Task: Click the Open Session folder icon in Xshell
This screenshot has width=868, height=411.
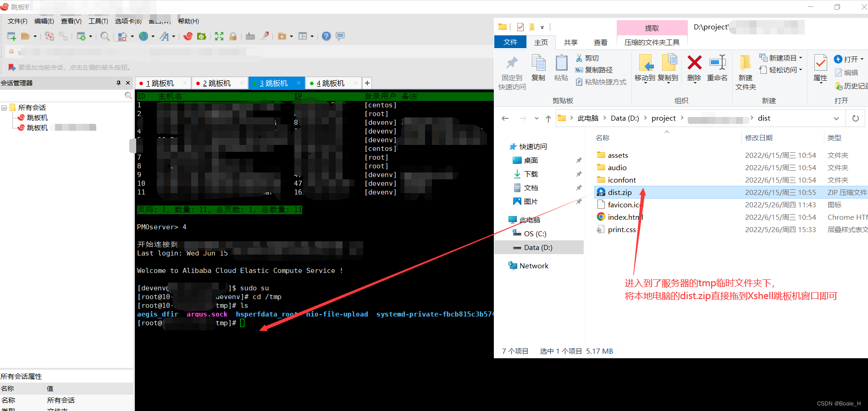Action: click(x=25, y=36)
